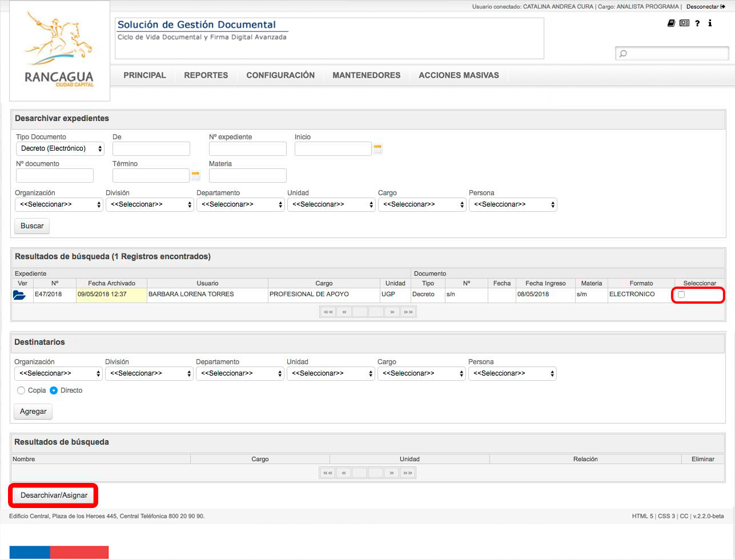Click the Agregar button
735x560 pixels.
pyautogui.click(x=33, y=412)
